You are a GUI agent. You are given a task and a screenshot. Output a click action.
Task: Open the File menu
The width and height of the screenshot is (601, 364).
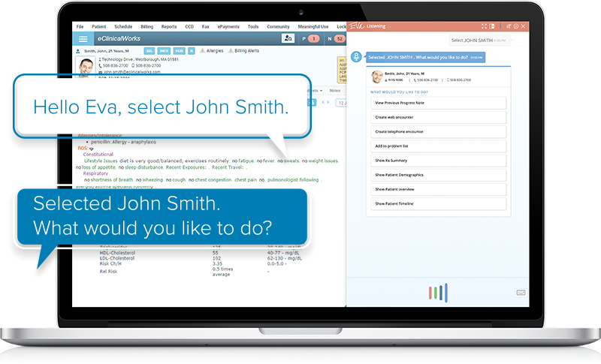(80, 27)
